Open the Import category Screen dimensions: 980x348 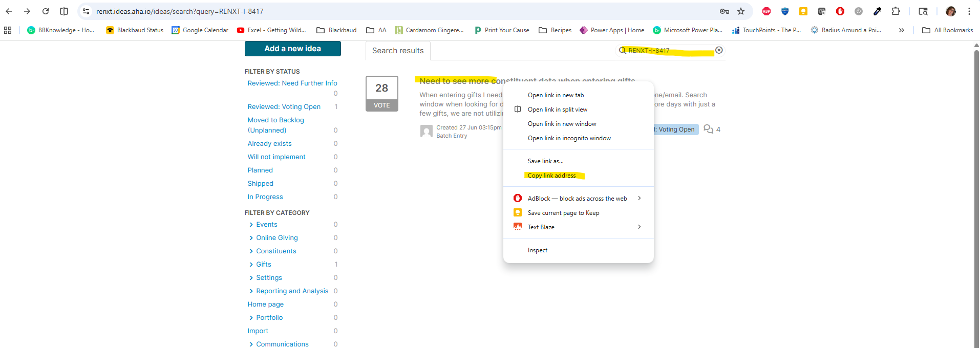pos(258,331)
